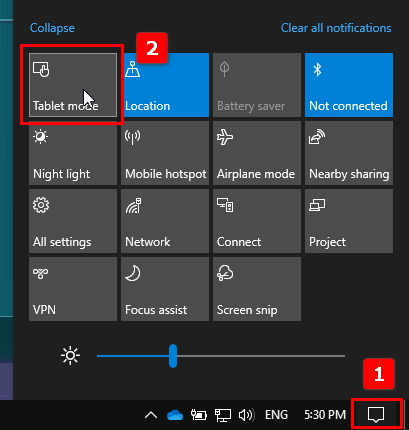Click the brightness slider handle

click(x=173, y=356)
